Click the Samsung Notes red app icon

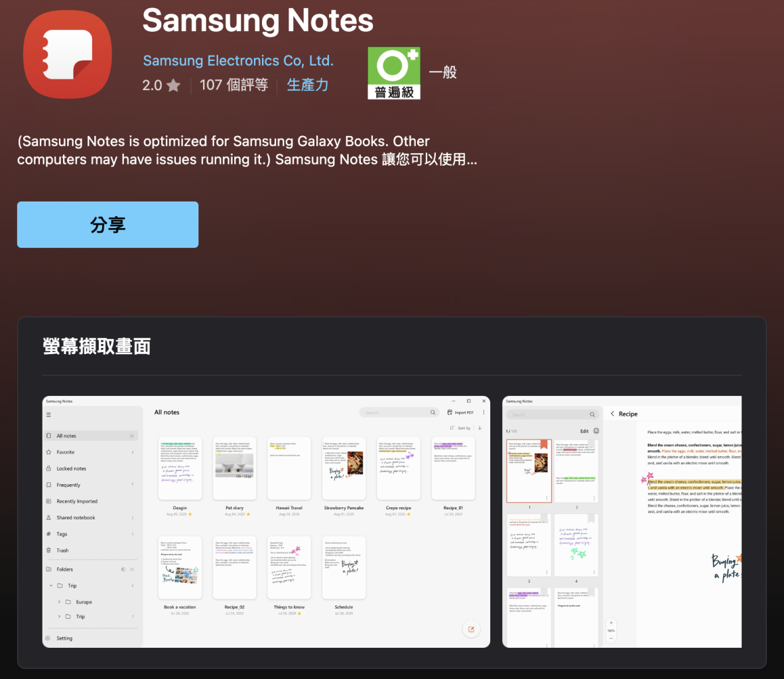68,54
